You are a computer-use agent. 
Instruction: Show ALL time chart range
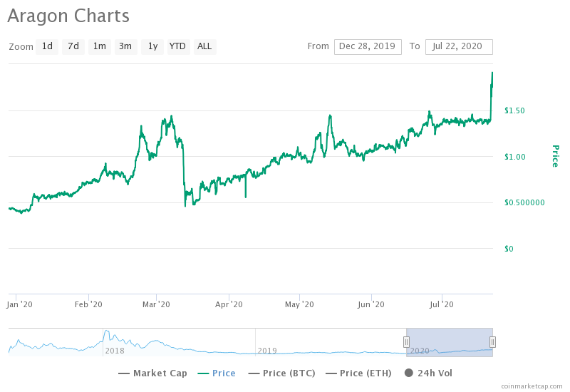pos(205,46)
